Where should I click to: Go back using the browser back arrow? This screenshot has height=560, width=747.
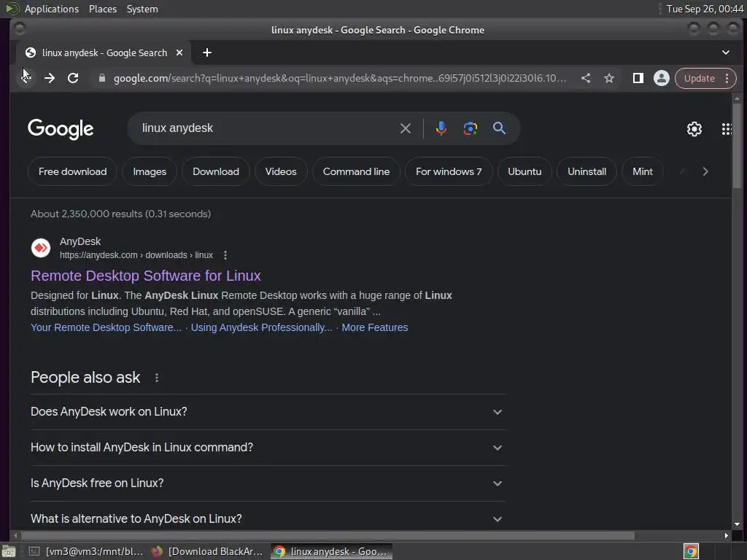tap(26, 77)
